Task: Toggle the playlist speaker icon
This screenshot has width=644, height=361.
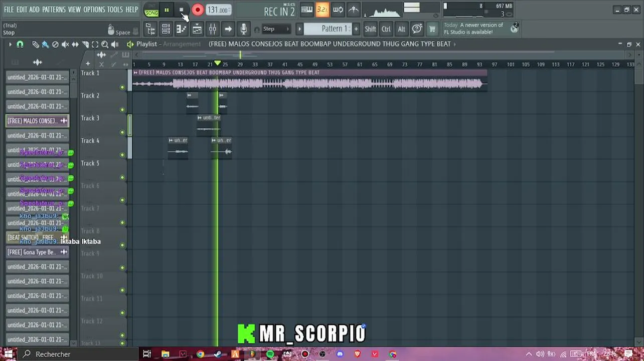Action: pyautogui.click(x=130, y=44)
